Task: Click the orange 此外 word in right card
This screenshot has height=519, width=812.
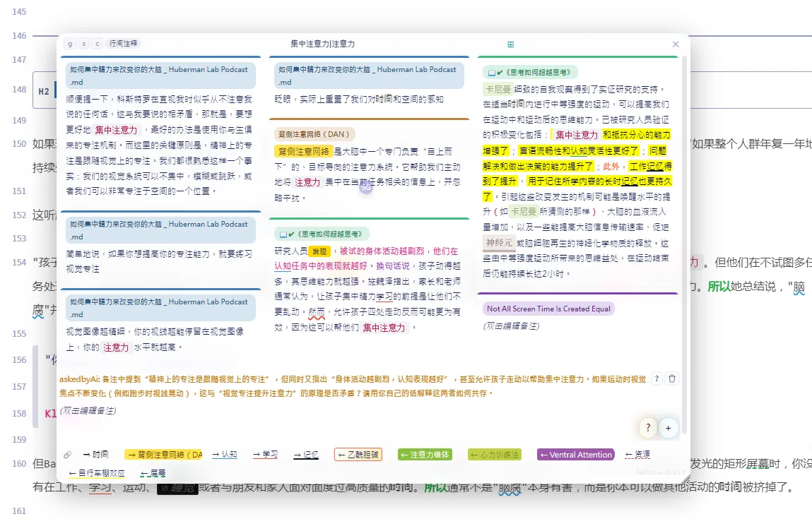Action: (x=611, y=166)
